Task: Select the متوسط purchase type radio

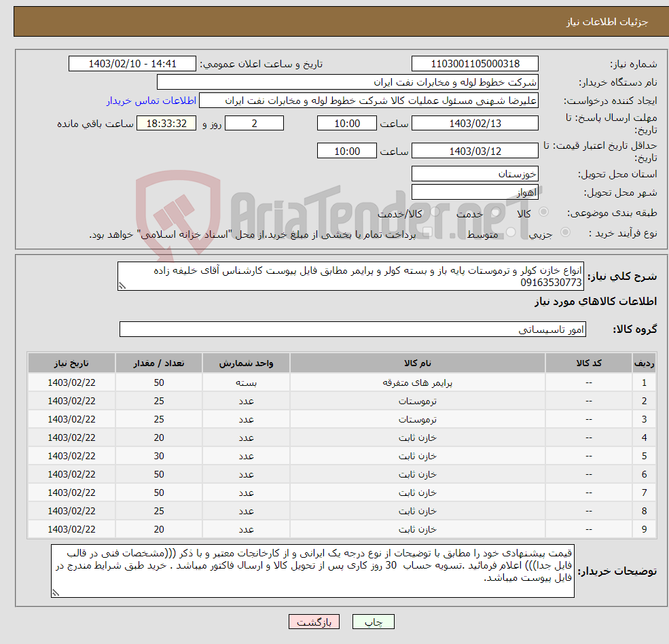Action: click(511, 232)
